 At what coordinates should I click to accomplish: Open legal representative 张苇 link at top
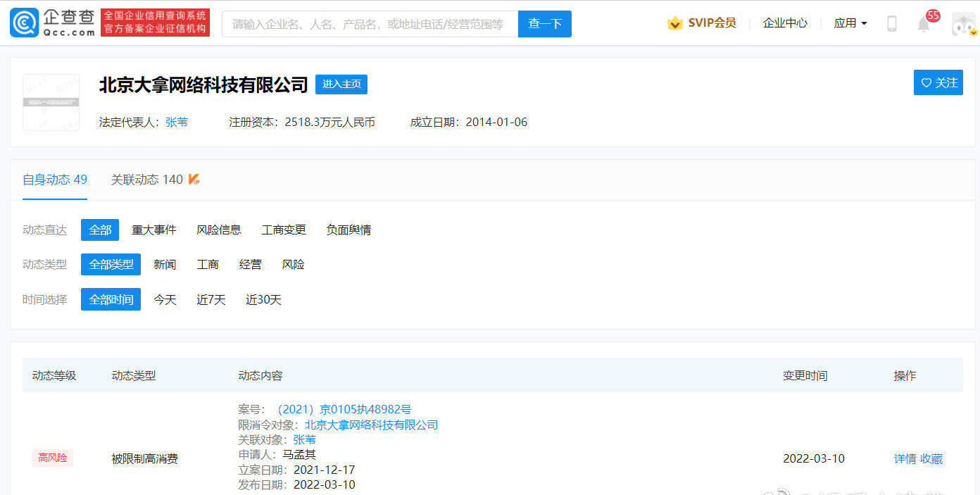pyautogui.click(x=177, y=122)
